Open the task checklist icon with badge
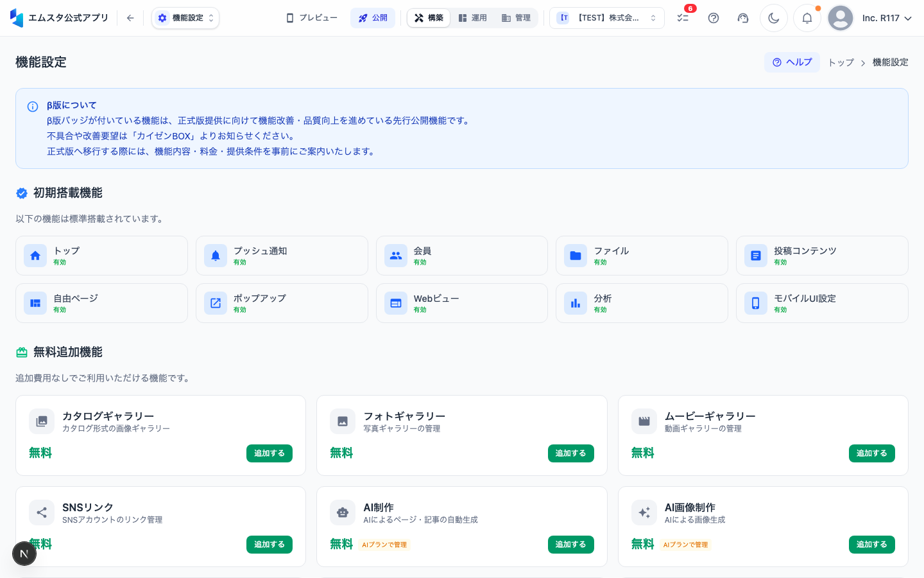924x578 pixels. tap(683, 18)
